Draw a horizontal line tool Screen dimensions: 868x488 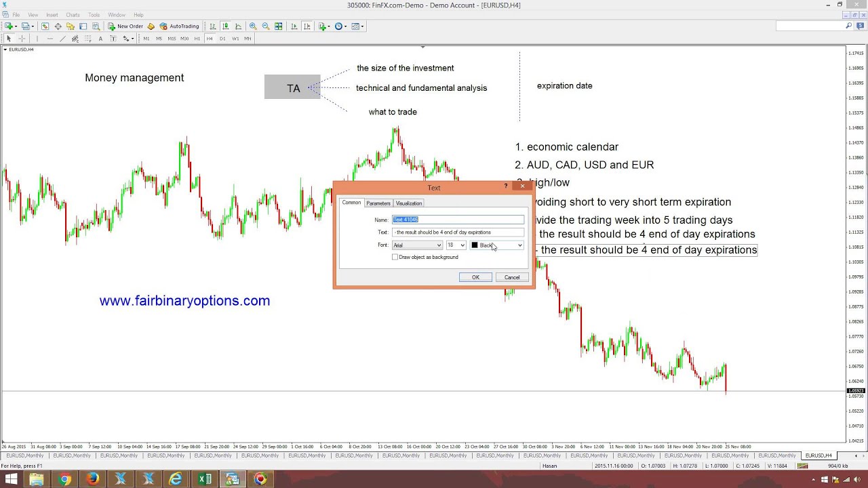[x=50, y=39]
